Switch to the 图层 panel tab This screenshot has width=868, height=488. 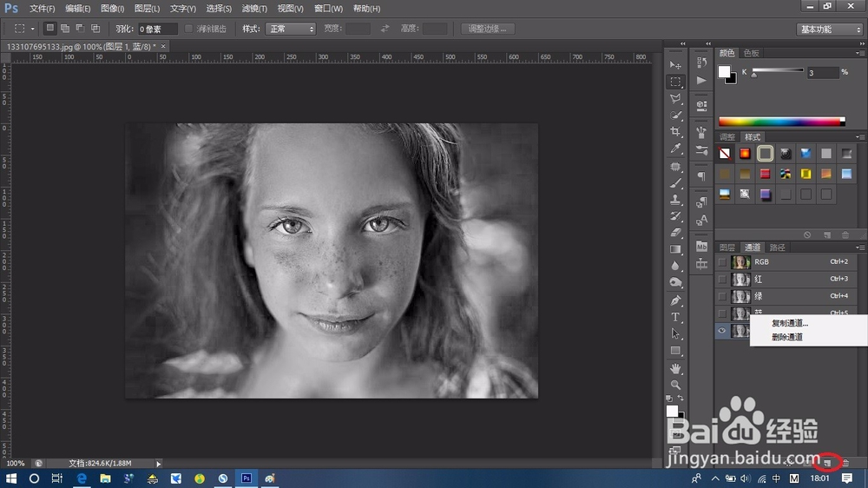[727, 247]
